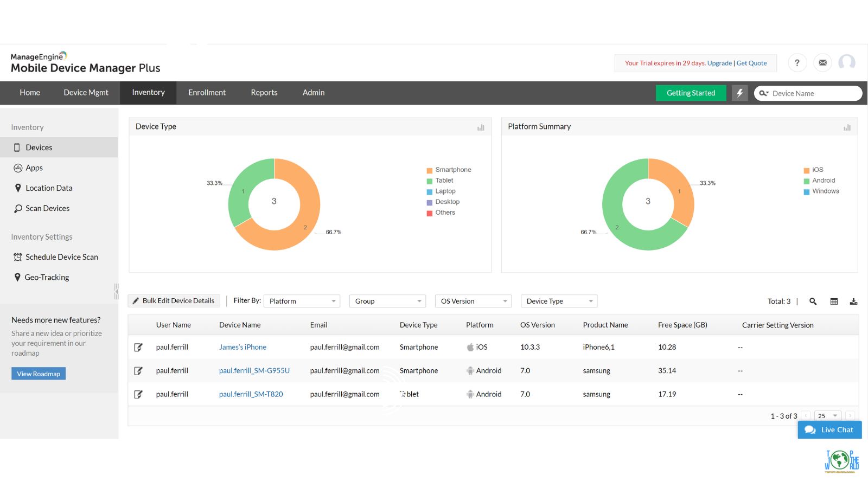This screenshot has width=868, height=488.
Task: Expand the Device Type filter dropdown
Action: tap(559, 301)
